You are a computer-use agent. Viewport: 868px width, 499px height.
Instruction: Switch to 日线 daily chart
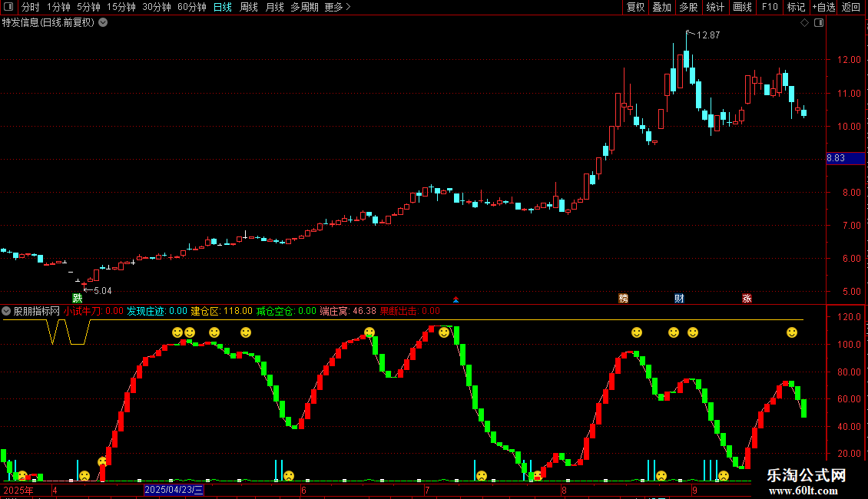click(223, 7)
